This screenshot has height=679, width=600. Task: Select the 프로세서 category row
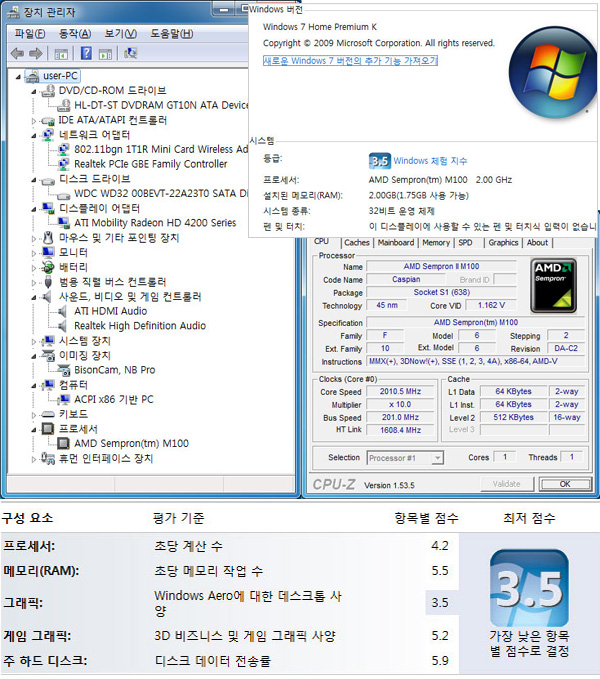[x=78, y=429]
